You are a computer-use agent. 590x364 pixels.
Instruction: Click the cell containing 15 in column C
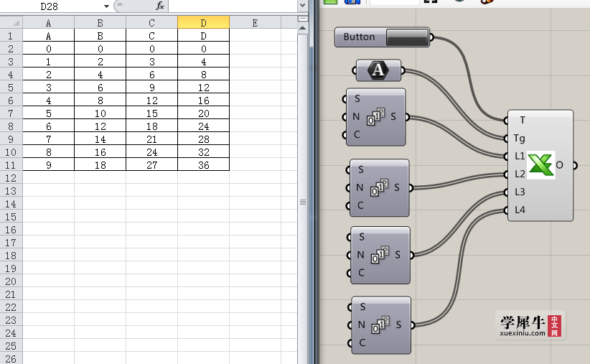click(x=151, y=113)
